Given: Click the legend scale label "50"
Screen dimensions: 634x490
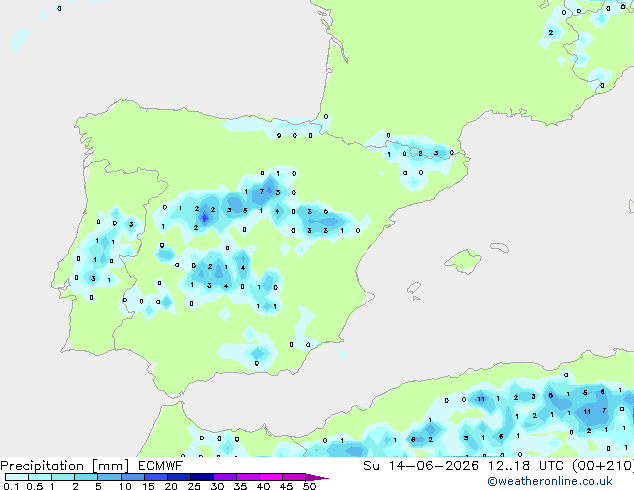Looking at the screenshot, I should 309,486.
